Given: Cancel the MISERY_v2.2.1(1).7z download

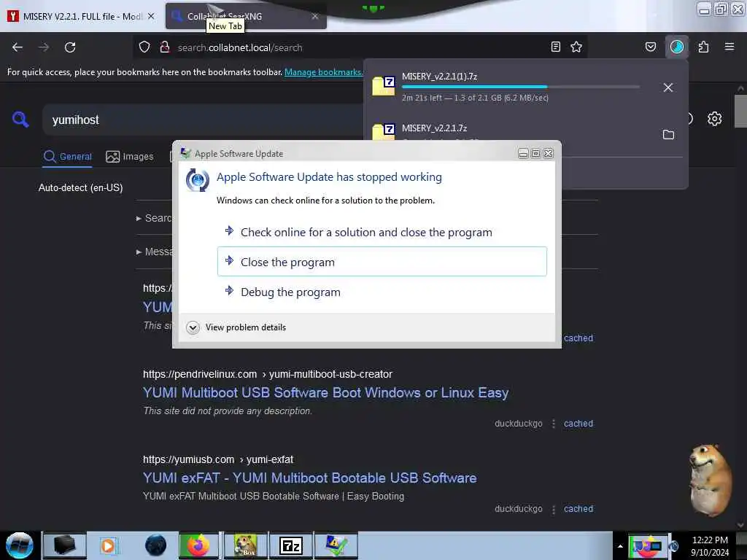Looking at the screenshot, I should tap(668, 87).
